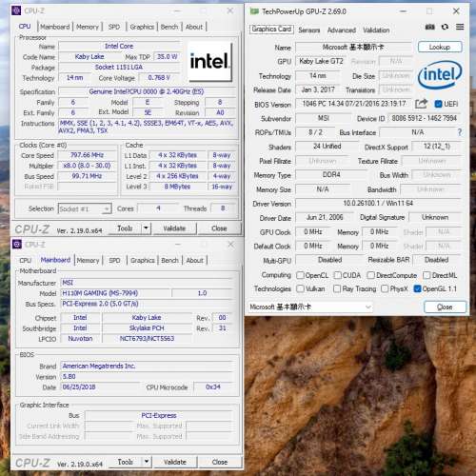The image size is (476, 476).
Task: Switch to Memory tab in top CPU-Z
Action: 88,27
